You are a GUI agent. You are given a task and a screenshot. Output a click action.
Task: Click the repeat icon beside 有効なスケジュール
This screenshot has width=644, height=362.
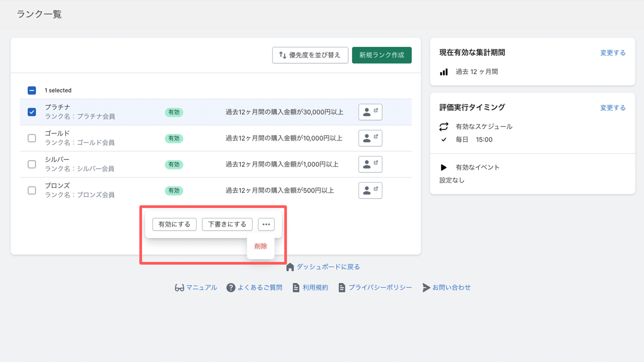pyautogui.click(x=444, y=126)
